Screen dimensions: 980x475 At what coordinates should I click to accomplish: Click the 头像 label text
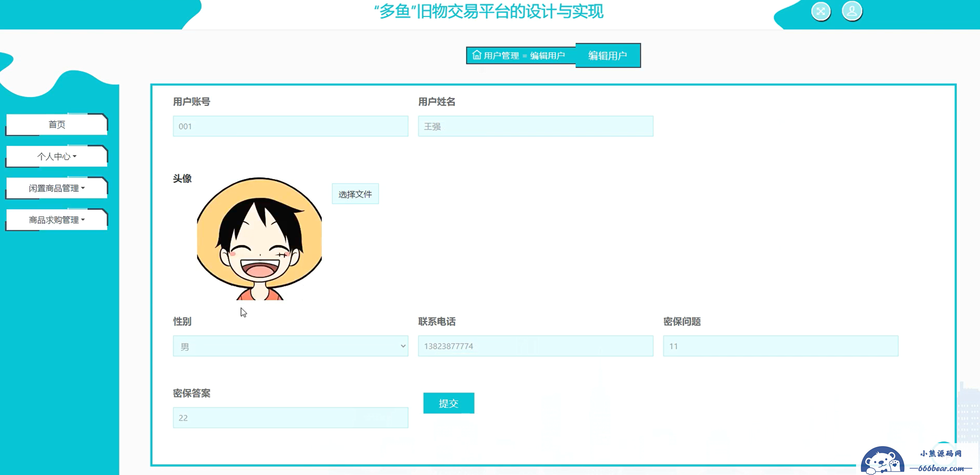[182, 178]
